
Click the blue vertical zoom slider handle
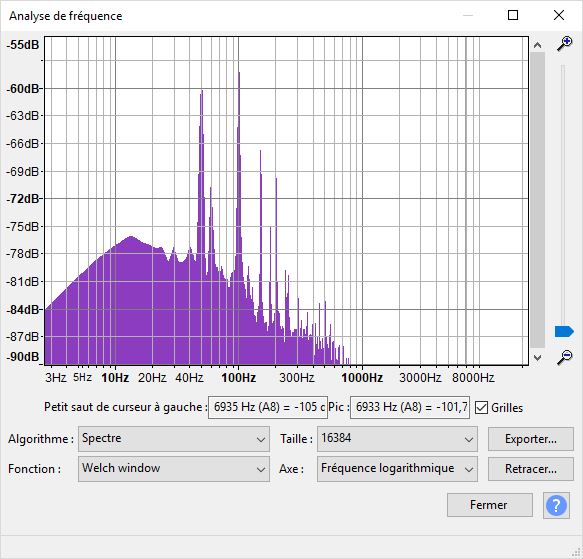click(564, 331)
